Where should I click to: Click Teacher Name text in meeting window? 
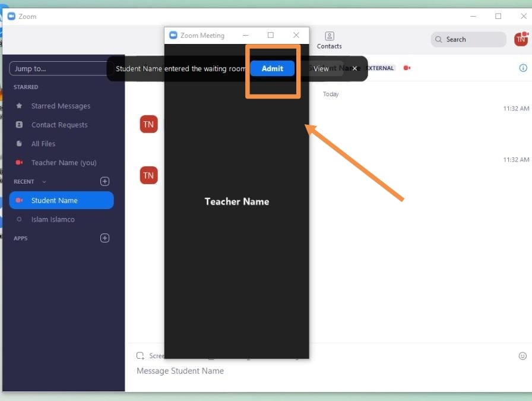[x=237, y=202]
